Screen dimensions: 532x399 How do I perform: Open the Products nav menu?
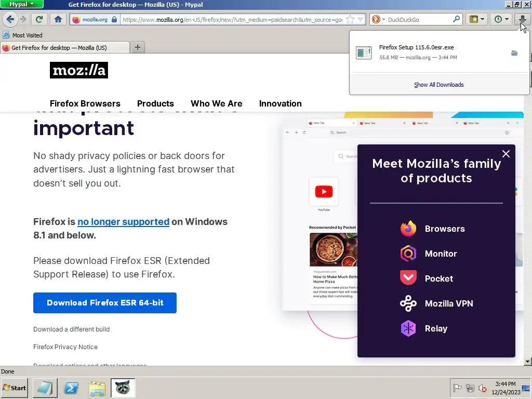tap(155, 103)
